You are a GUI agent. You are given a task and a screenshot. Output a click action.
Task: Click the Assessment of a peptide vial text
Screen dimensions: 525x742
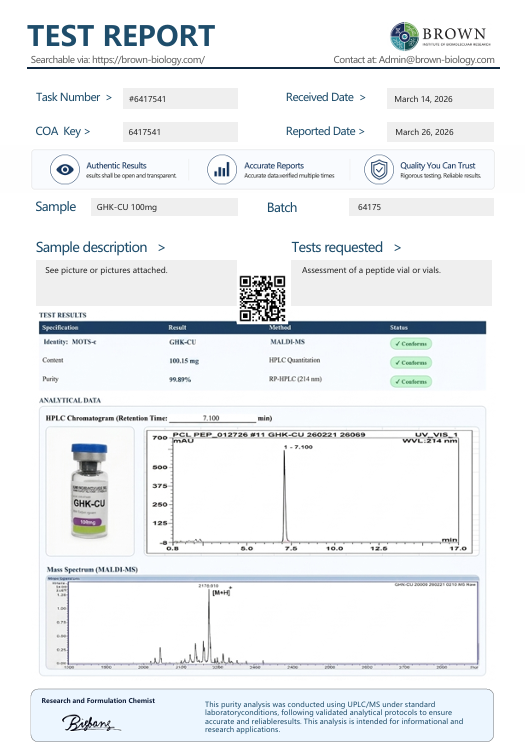click(x=371, y=270)
